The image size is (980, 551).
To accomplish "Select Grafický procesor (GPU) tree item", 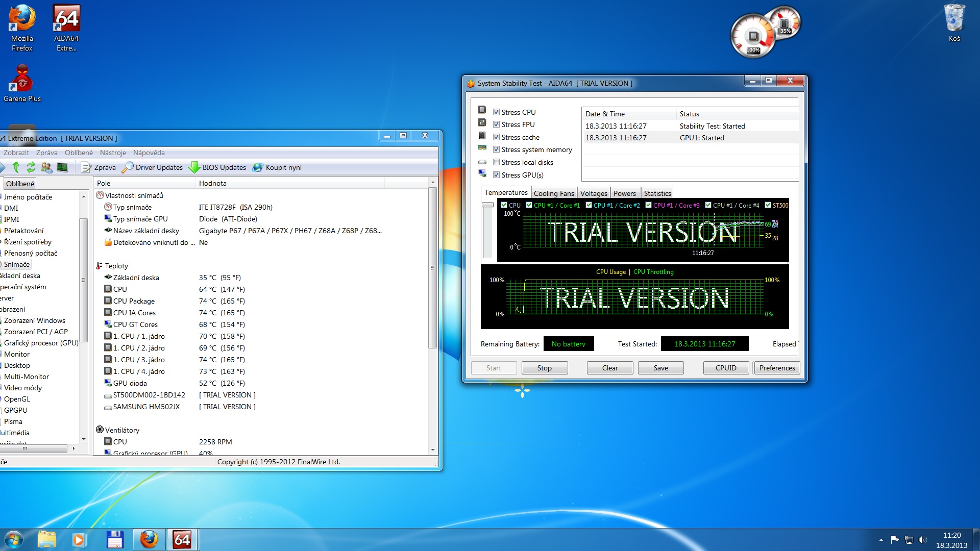I will 41,343.
